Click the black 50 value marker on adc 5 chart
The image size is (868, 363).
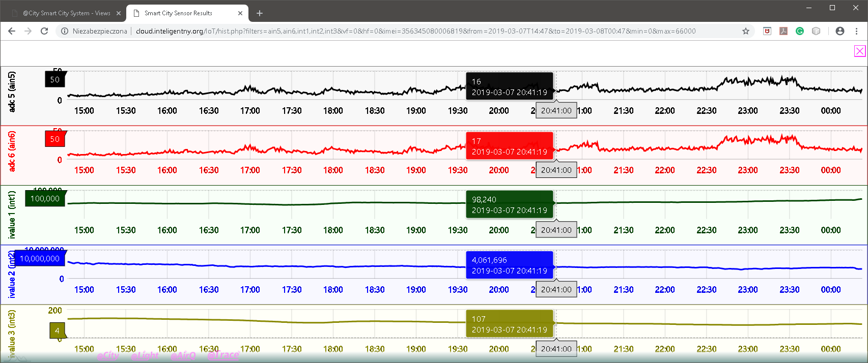tap(55, 79)
